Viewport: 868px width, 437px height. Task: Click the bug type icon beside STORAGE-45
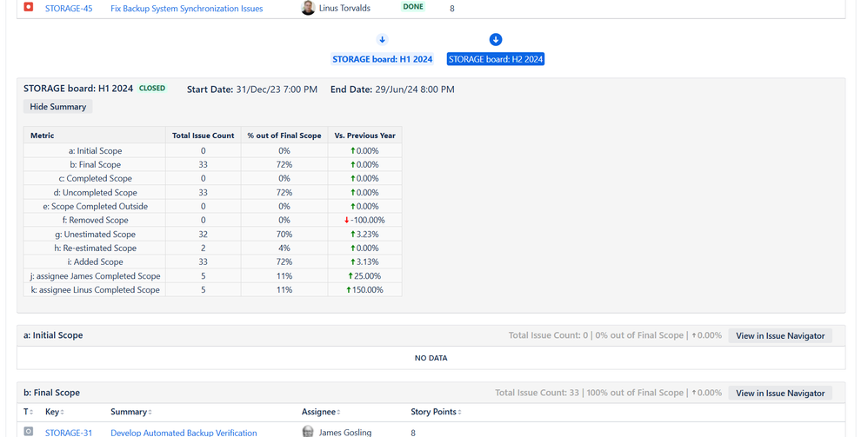tap(28, 7)
